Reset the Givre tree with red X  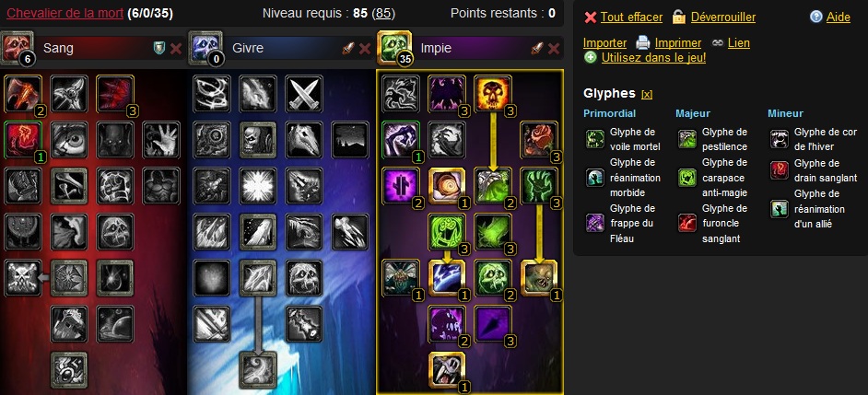pos(365,49)
